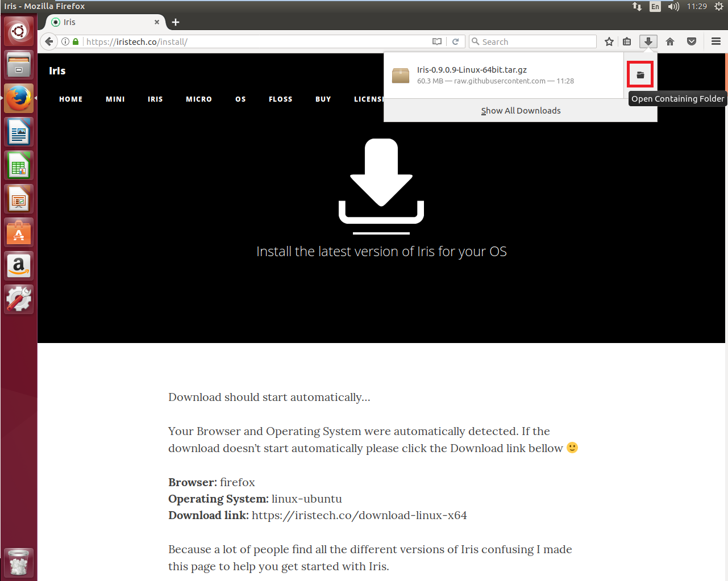Open MINI in site navigation
Viewport: 728px width, 581px height.
pos(115,99)
